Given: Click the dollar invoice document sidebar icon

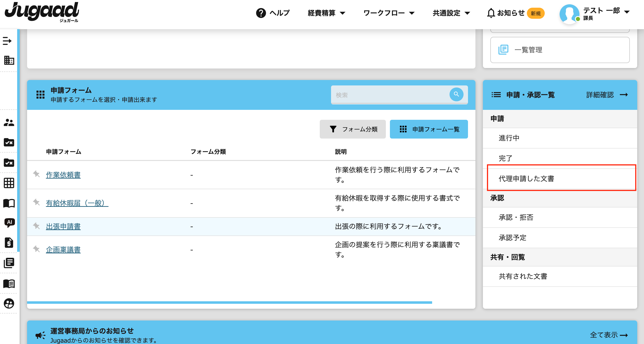Looking at the screenshot, I should pyautogui.click(x=9, y=242).
